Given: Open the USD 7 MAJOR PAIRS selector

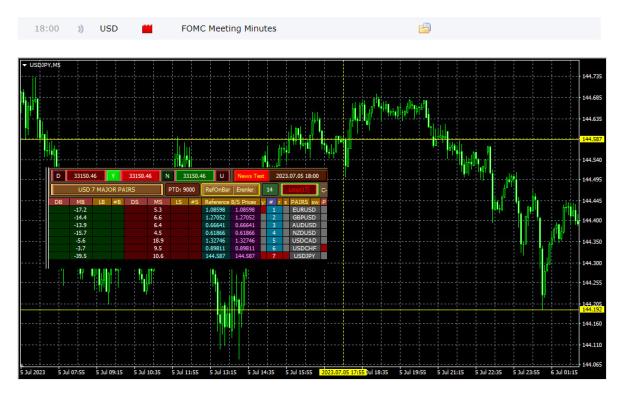Looking at the screenshot, I should [107, 190].
